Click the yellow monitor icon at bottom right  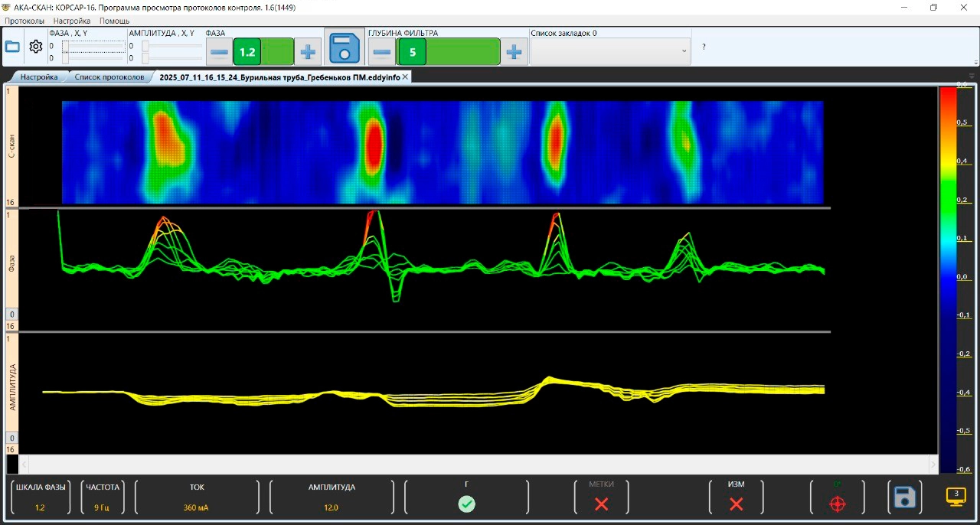(x=955, y=497)
